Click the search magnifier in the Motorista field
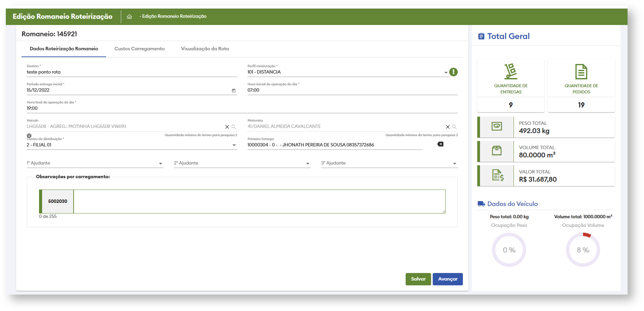This screenshot has width=644, height=311. coord(454,127)
